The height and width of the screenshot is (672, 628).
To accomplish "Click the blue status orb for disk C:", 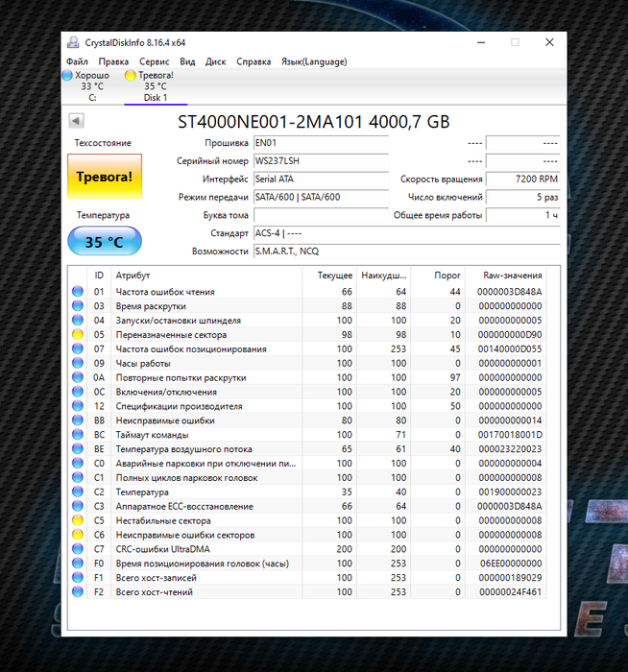I will [67, 75].
